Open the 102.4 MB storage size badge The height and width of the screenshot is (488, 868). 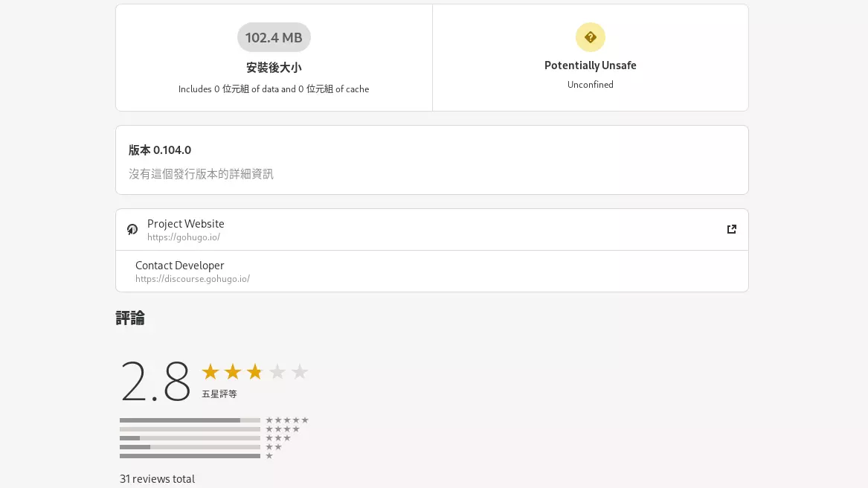click(x=274, y=37)
